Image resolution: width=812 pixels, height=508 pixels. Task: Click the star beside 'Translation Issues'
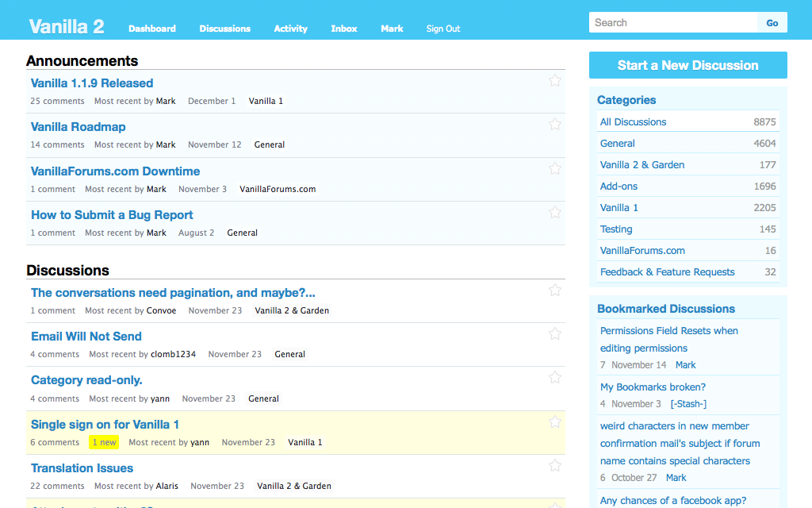(x=555, y=466)
